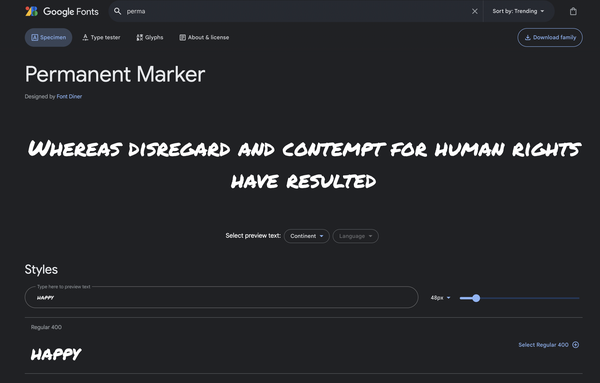Click the search magnifier icon
Viewport: 600px width, 383px height.
118,11
